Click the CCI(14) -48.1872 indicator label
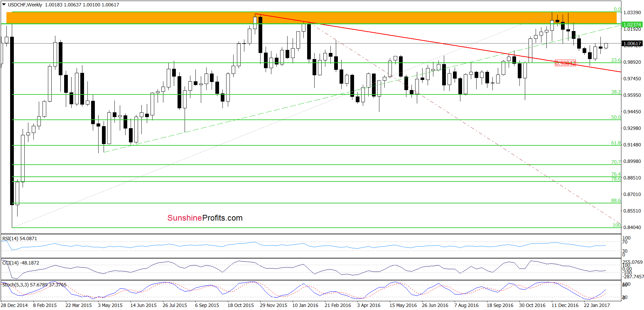The width and height of the screenshot is (644, 310). coord(21,263)
